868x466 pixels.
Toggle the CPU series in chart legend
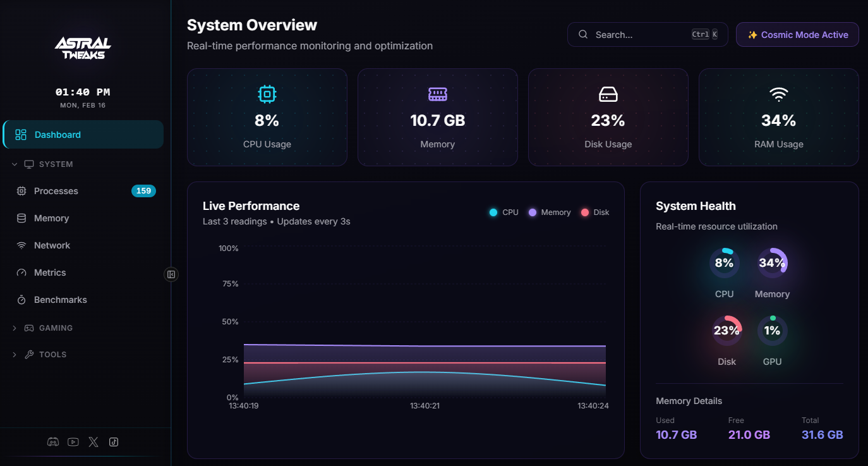503,212
